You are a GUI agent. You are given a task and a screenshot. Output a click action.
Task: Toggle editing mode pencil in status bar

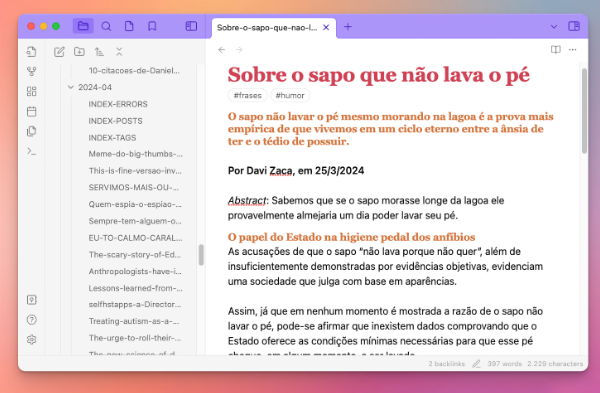pos(476,364)
